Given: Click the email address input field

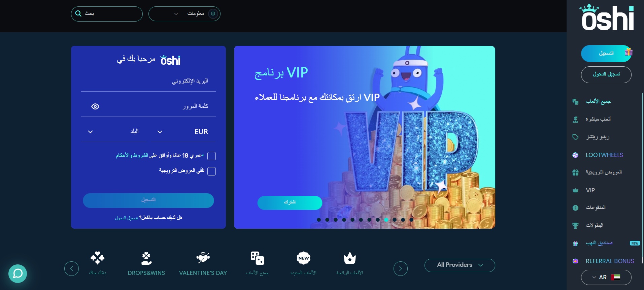Looking at the screenshot, I should 148,81.
